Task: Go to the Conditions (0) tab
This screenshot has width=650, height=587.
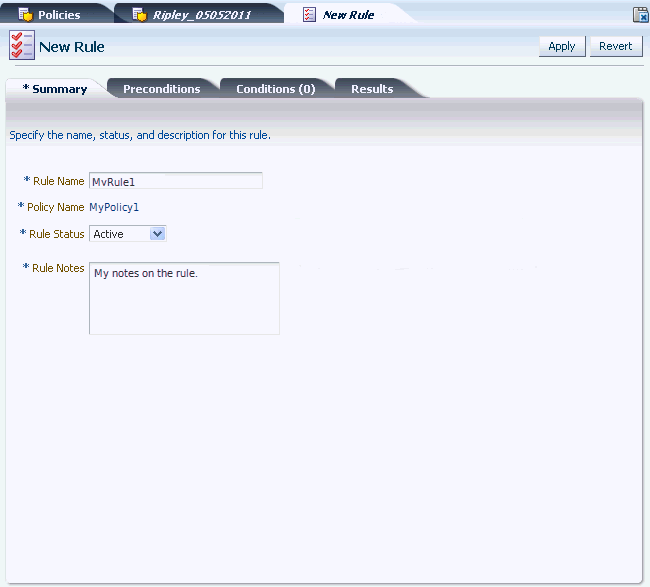Action: 276,89
